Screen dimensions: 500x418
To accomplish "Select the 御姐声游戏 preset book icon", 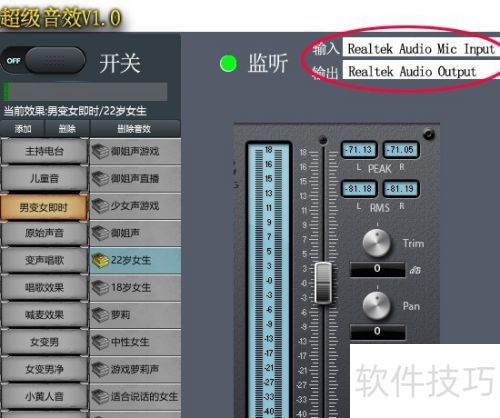I will [x=100, y=152].
